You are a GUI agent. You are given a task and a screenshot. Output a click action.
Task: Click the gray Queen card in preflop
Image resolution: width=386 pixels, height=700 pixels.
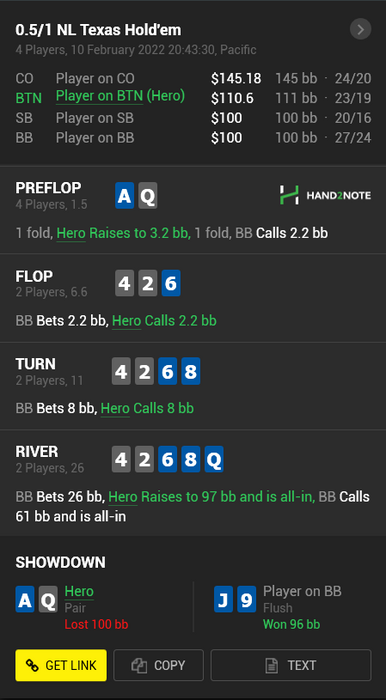(148, 196)
